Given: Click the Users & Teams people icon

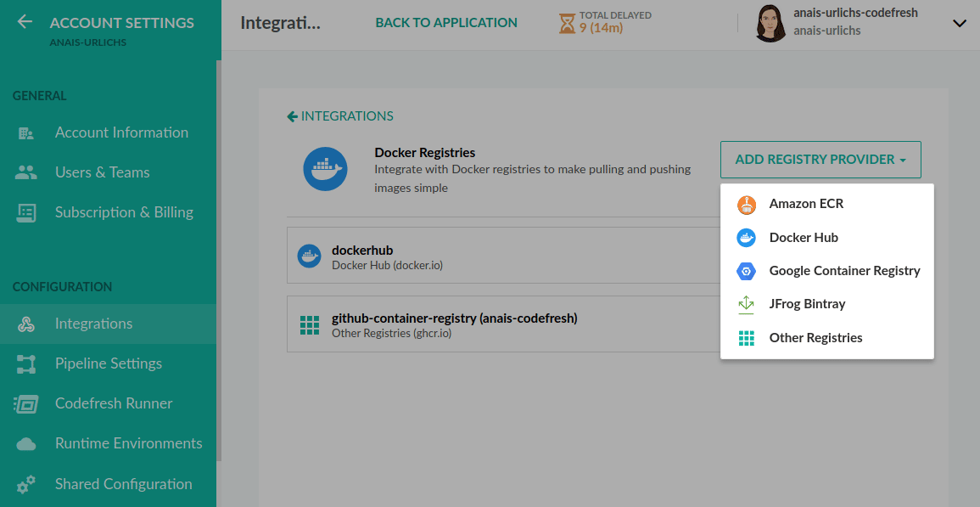Looking at the screenshot, I should pos(26,172).
